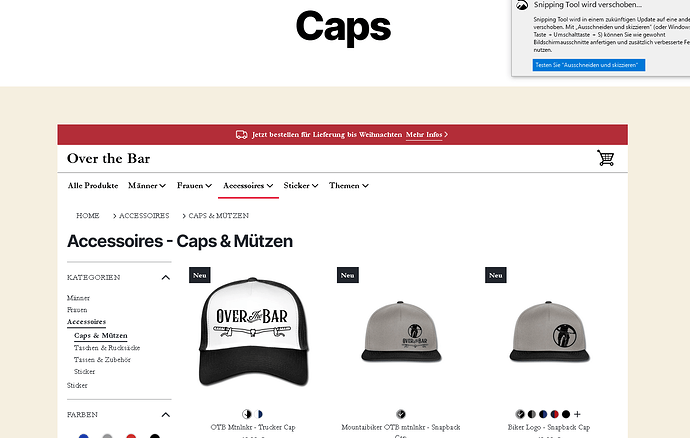Select black-white swatch under Trucker Cap
Viewport: 690px width, 438px height.
(247, 414)
